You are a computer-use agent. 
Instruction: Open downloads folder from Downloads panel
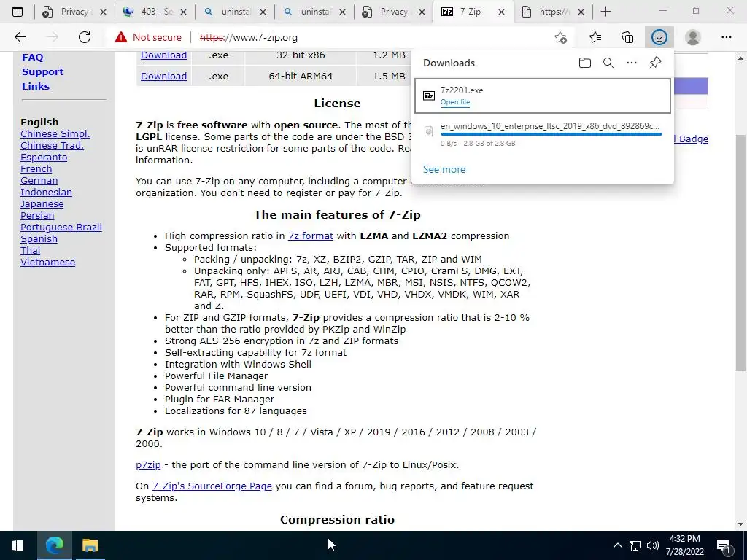(585, 63)
